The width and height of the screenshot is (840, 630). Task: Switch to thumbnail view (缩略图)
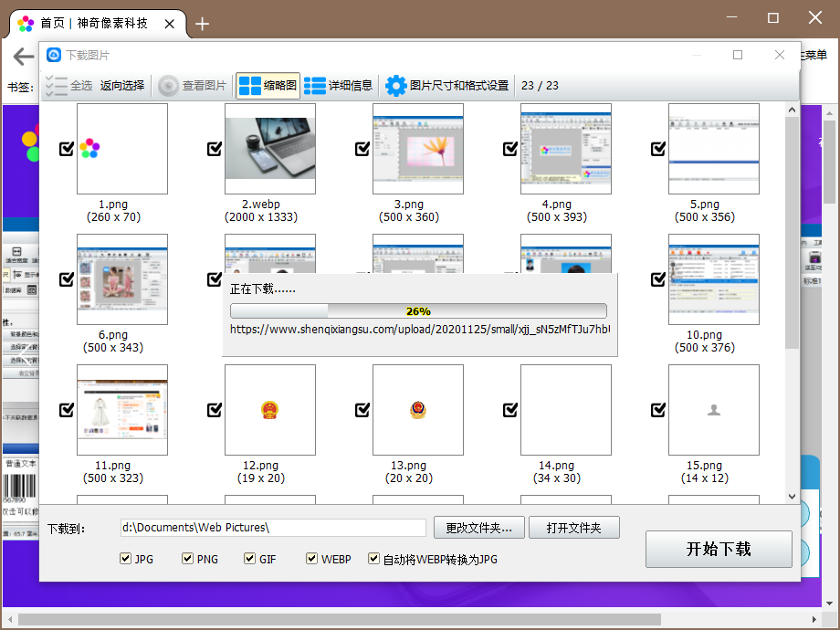(x=248, y=86)
